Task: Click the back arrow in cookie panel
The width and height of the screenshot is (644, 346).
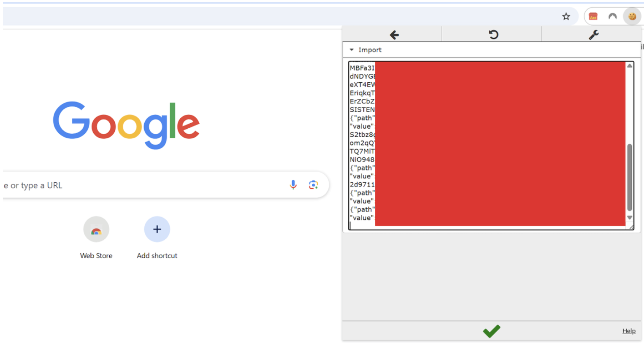Action: (394, 35)
